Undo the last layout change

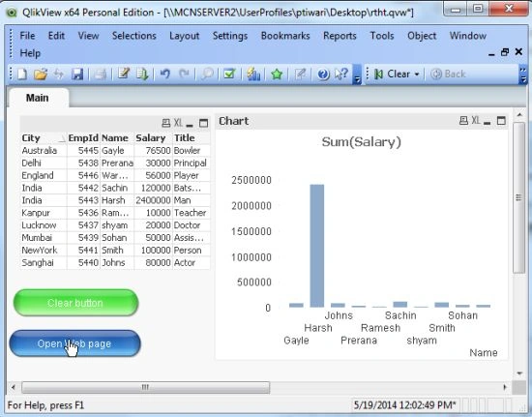click(164, 74)
